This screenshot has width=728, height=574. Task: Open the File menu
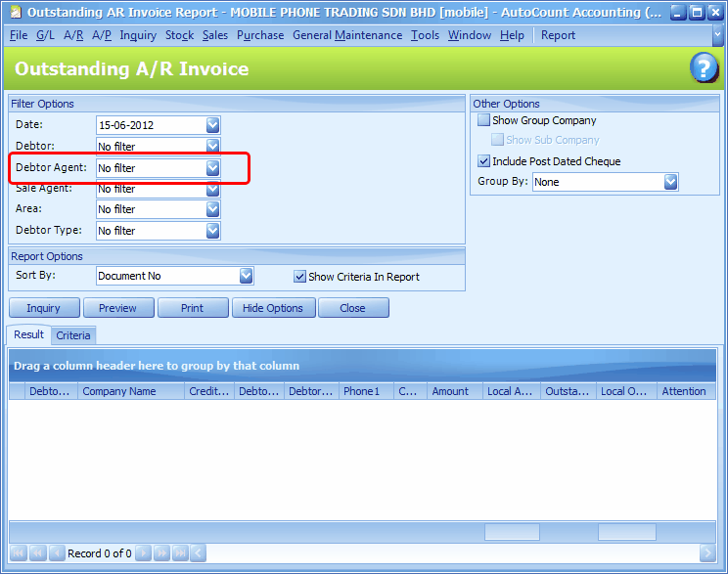click(x=19, y=35)
